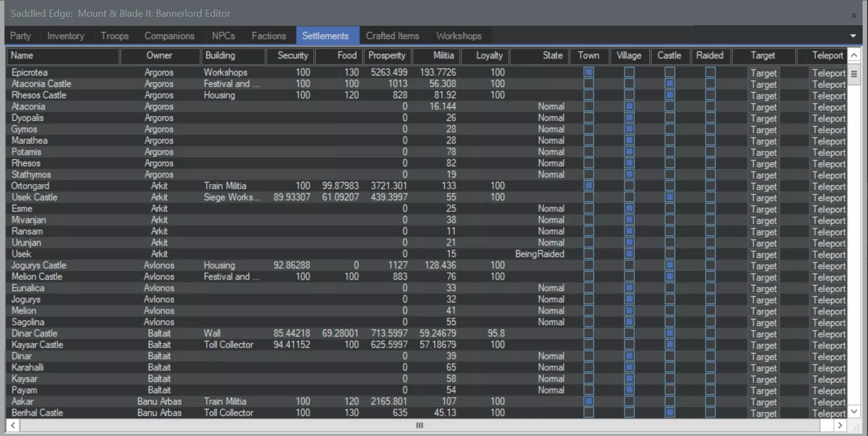Screen dimensions: 868x436
Task: Click the vertical scrollbar thumb
Action: click(854, 74)
